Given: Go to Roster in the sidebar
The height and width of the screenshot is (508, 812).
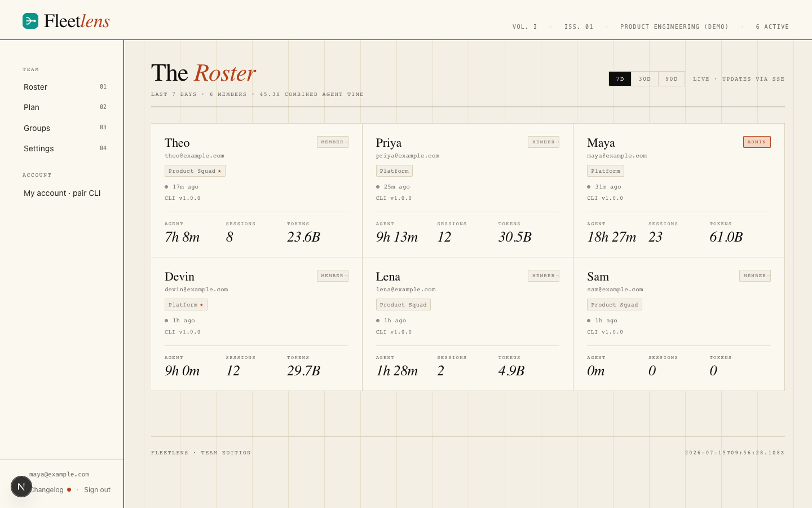Looking at the screenshot, I should pyautogui.click(x=65, y=87).
